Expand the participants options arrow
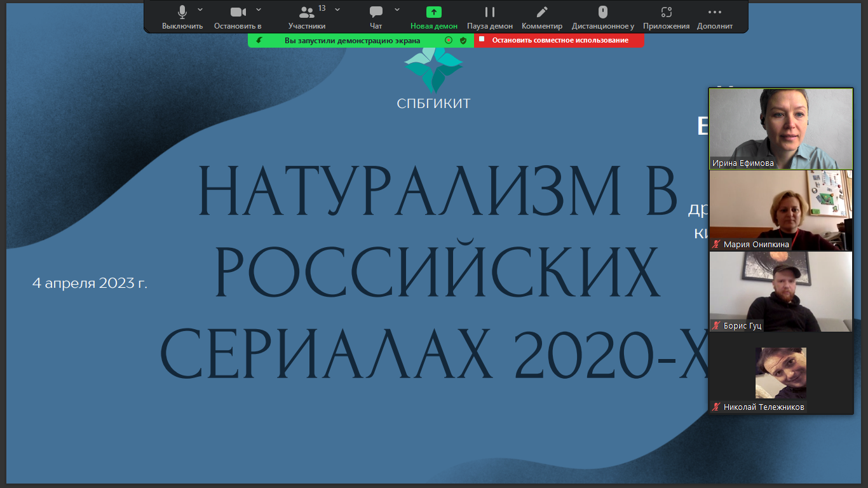Screen dimensions: 868x488 [x=337, y=9]
